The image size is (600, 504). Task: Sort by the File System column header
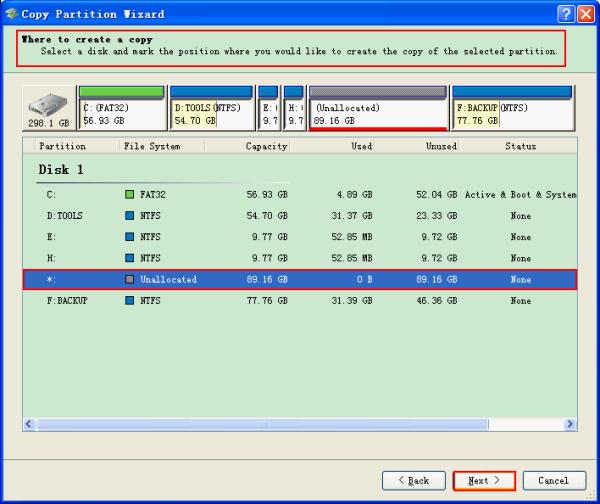160,146
